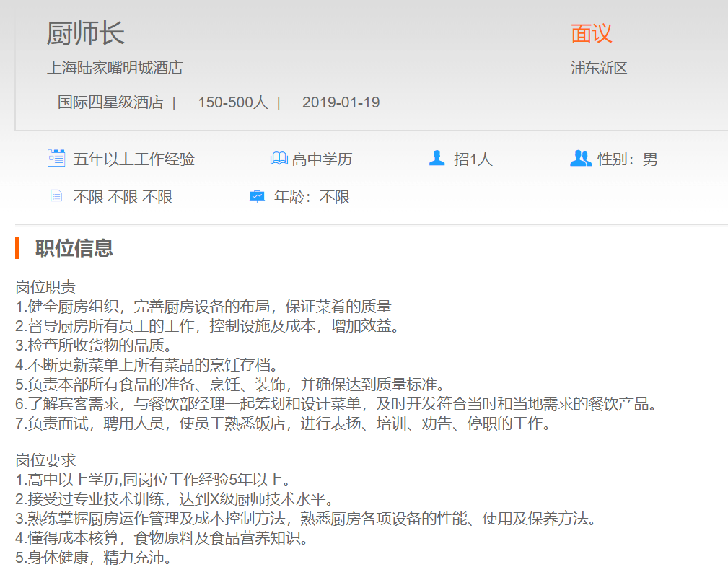Select the 职位信息 section heading
The height and width of the screenshot is (580, 728).
pyautogui.click(x=74, y=248)
